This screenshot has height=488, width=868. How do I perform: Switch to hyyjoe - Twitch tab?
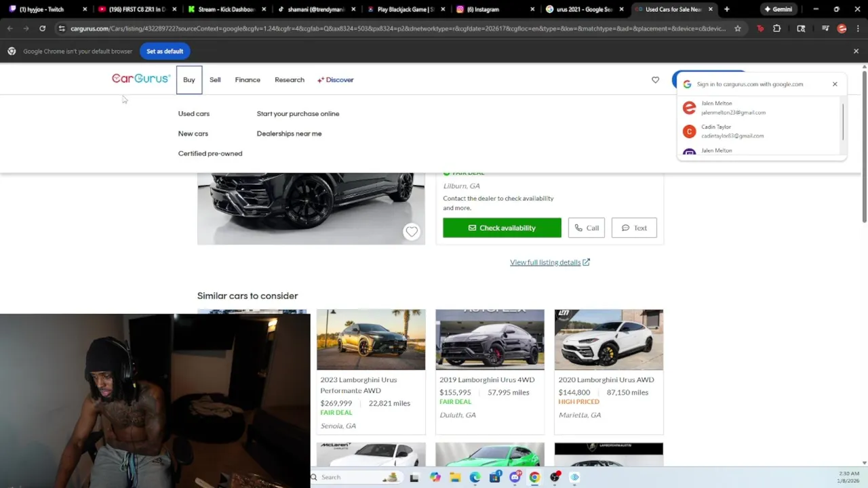point(46,9)
